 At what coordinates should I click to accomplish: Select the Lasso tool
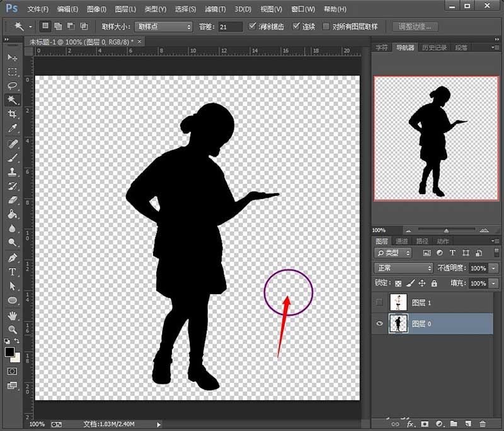[12, 86]
